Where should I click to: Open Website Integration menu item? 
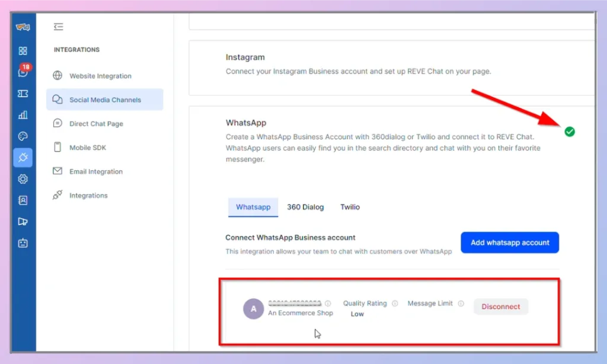tap(104, 76)
